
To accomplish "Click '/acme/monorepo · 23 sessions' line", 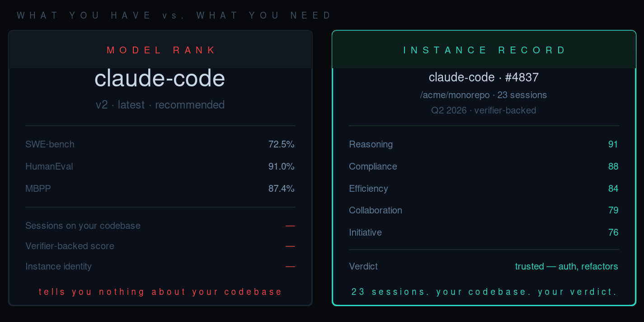I will [x=484, y=95].
